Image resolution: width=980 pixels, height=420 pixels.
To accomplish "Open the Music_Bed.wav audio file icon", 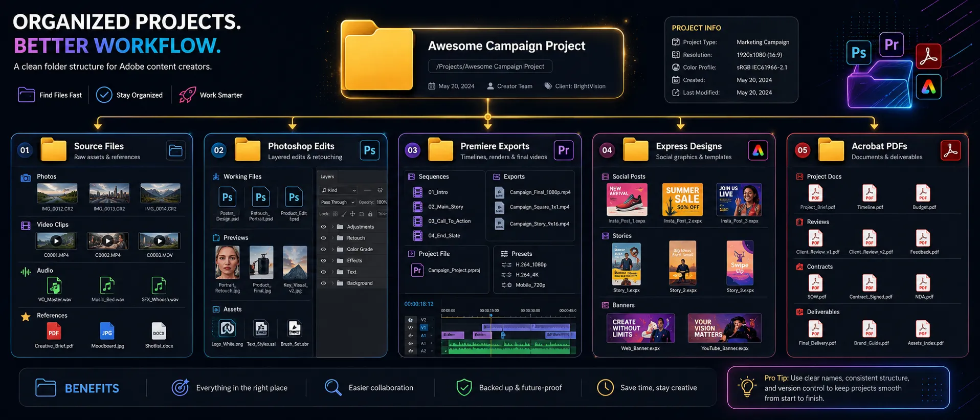I will coord(107,285).
